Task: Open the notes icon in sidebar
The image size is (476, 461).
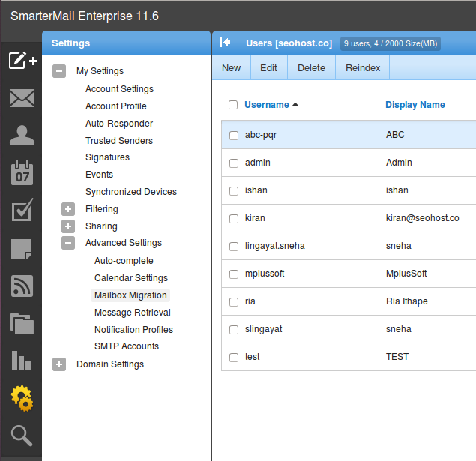Action: [22, 248]
